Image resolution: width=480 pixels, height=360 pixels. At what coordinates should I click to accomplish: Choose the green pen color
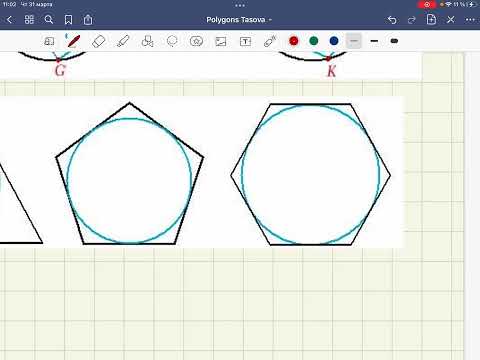click(x=314, y=41)
